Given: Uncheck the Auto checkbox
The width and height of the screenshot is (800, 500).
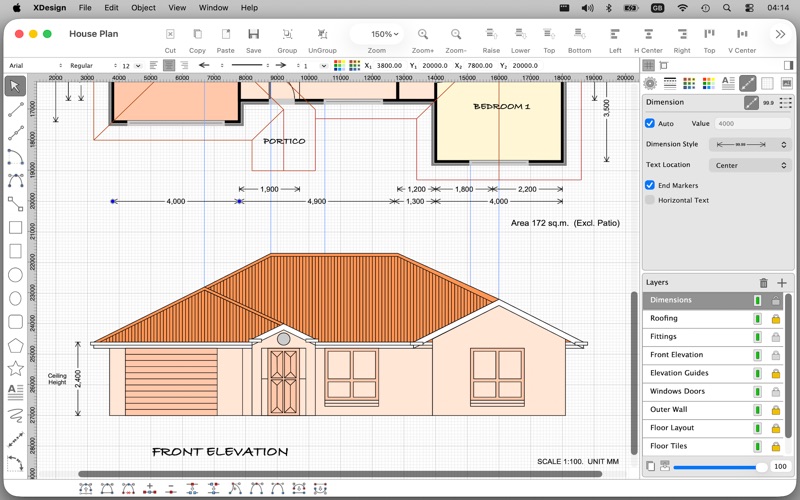Looking at the screenshot, I should (x=649, y=123).
